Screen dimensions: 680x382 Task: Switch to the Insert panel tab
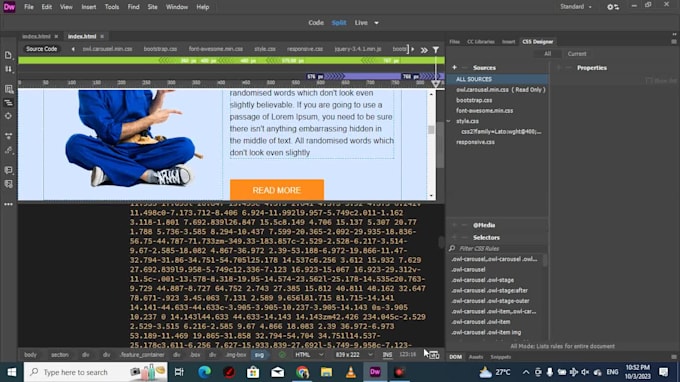tap(508, 42)
